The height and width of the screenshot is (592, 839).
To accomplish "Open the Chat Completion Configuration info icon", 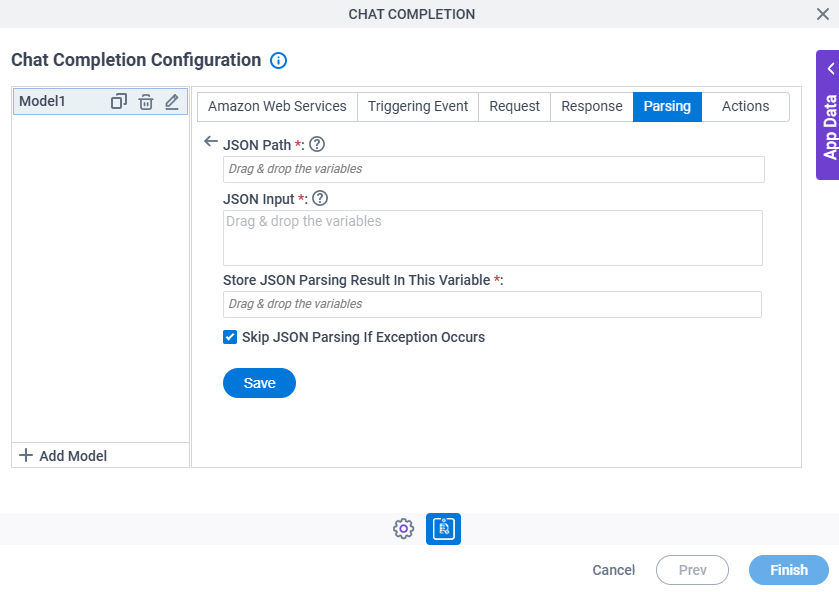I will point(278,60).
